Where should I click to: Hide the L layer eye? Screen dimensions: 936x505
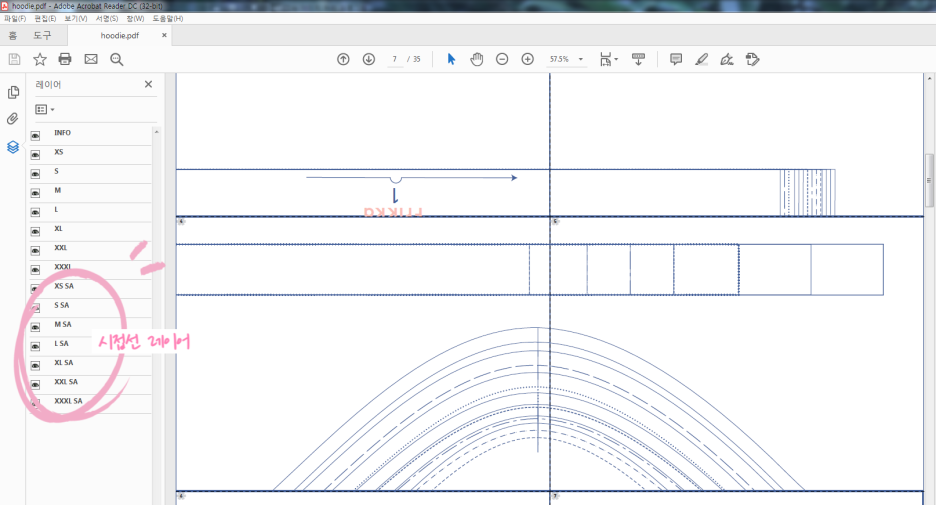(35, 212)
